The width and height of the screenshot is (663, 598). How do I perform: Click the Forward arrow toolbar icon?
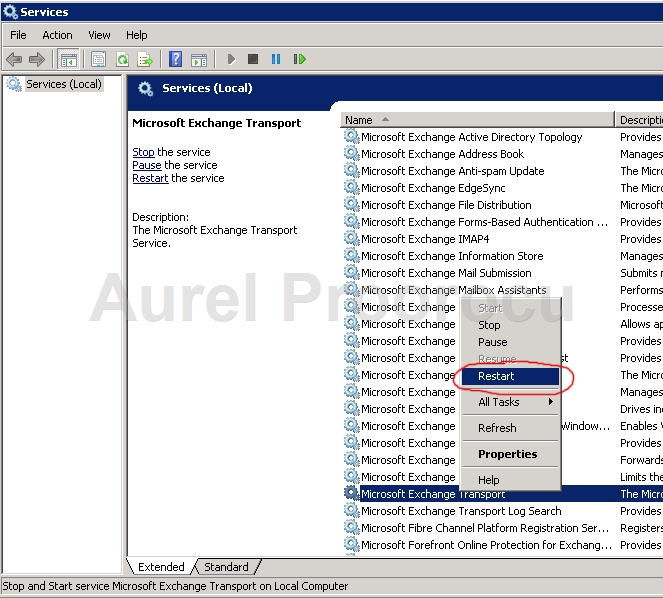[37, 59]
